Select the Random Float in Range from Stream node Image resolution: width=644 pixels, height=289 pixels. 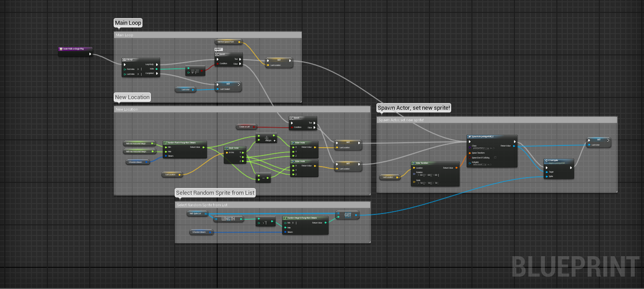click(185, 149)
